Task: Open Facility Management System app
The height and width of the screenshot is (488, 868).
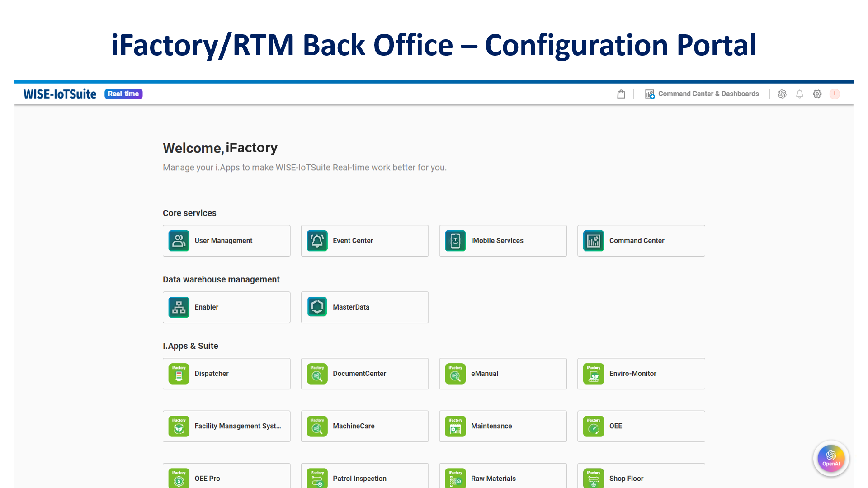Action: tap(226, 426)
